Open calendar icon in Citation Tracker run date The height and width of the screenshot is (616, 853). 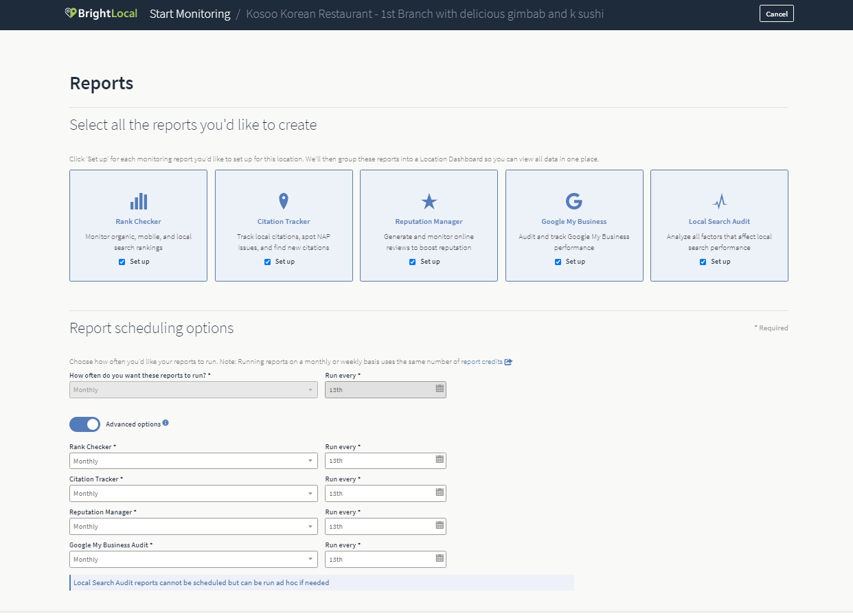(x=440, y=492)
